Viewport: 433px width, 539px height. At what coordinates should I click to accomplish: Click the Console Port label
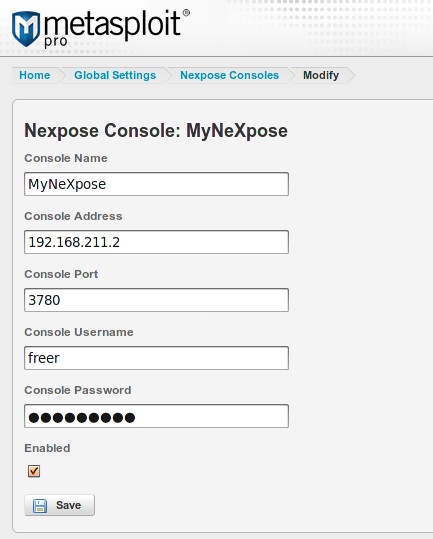[61, 274]
